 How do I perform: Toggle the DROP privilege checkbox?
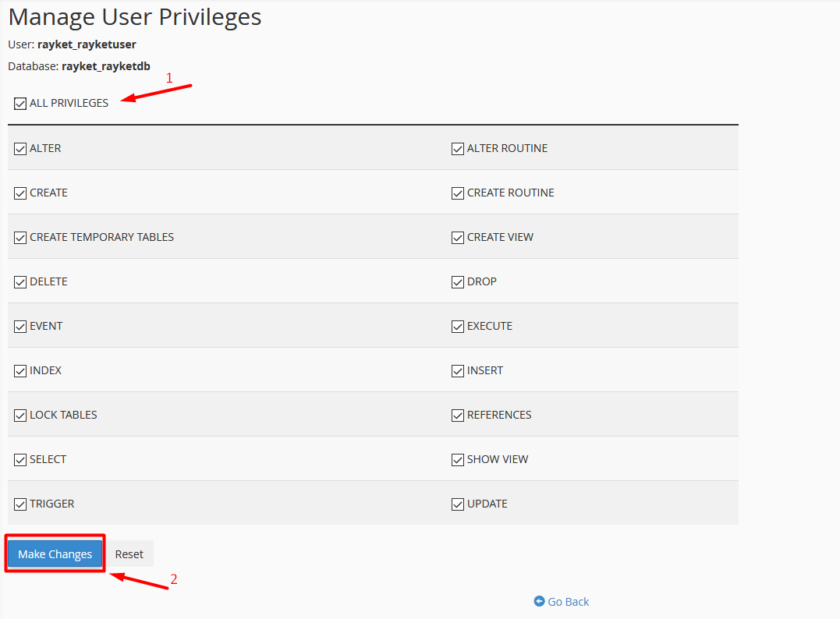pyautogui.click(x=458, y=281)
